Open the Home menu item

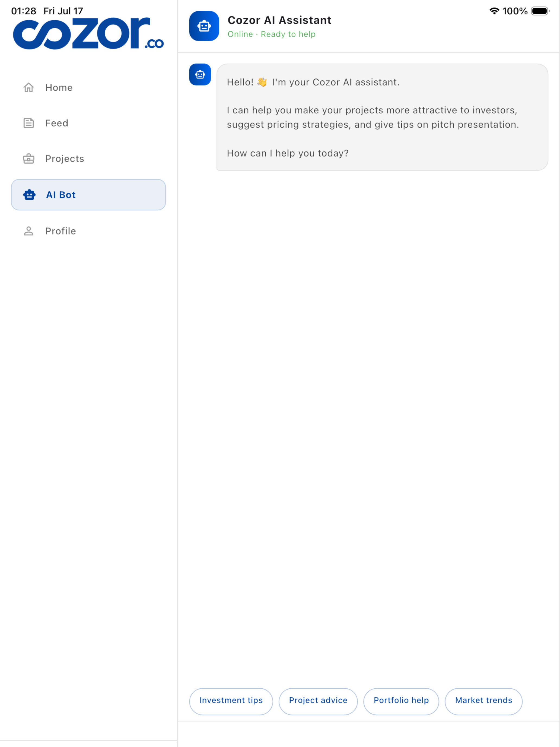click(88, 87)
